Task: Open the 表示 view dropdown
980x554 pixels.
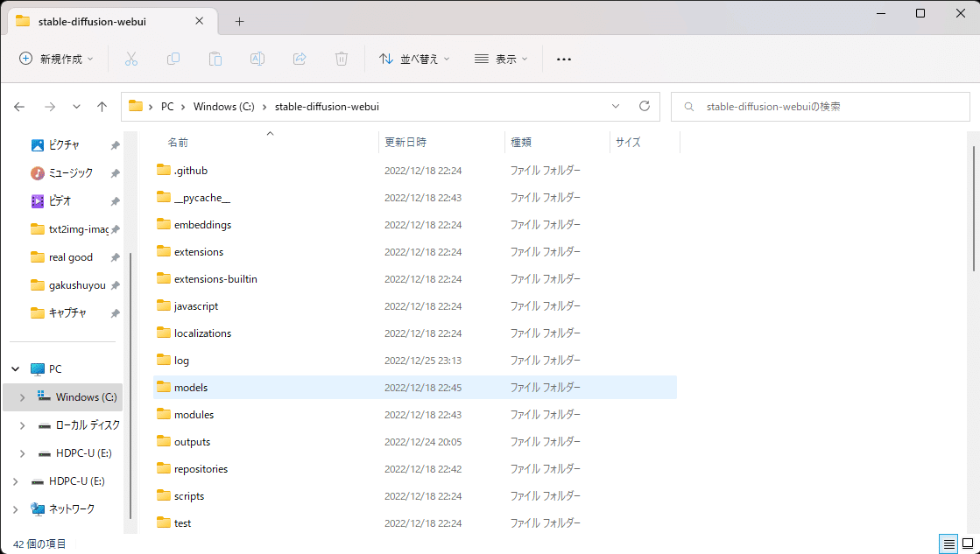Action: [x=501, y=59]
